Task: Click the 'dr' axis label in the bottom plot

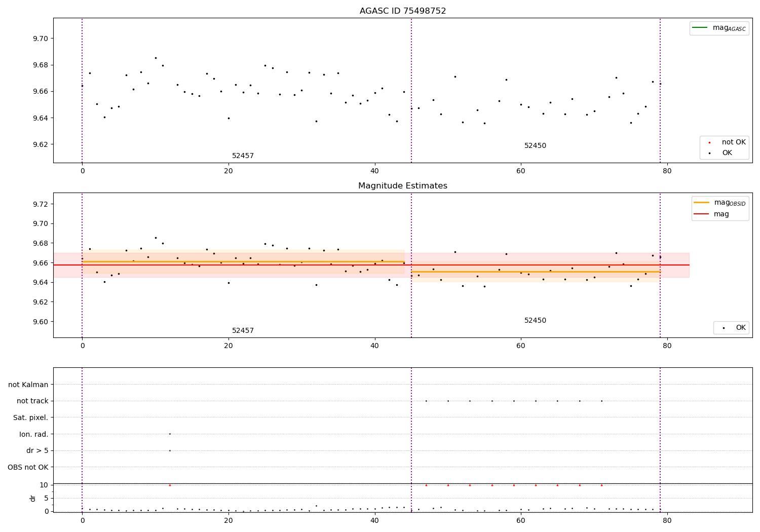Action: click(33, 498)
